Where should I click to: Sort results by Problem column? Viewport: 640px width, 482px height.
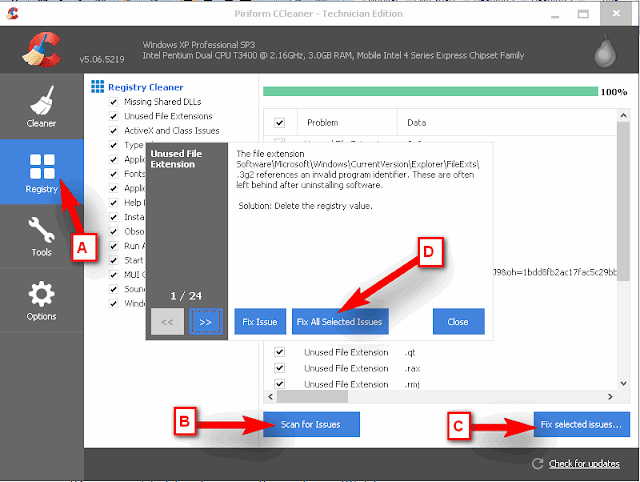click(x=347, y=122)
